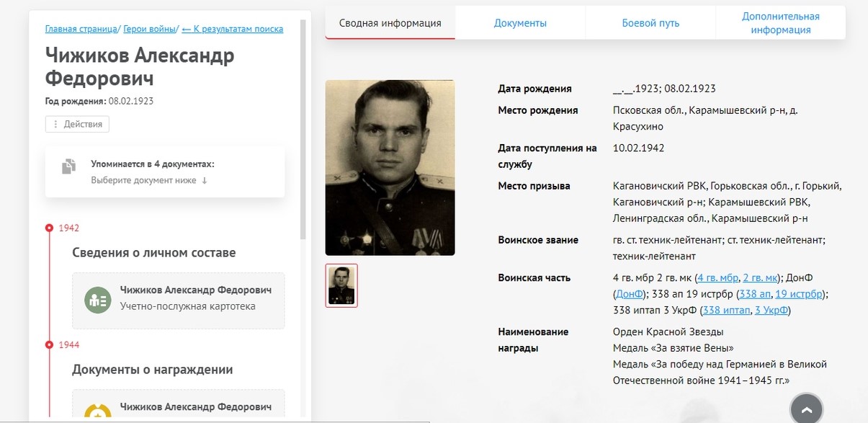Viewport: 868px width, 423px height.
Task: Open the Действия actions menu
Action: click(x=77, y=124)
